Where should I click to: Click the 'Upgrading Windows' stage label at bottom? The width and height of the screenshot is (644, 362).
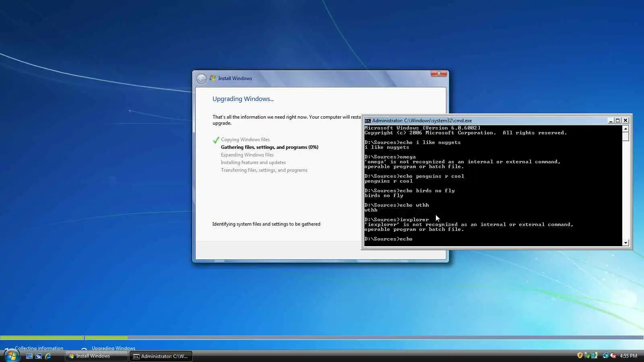[114, 348]
